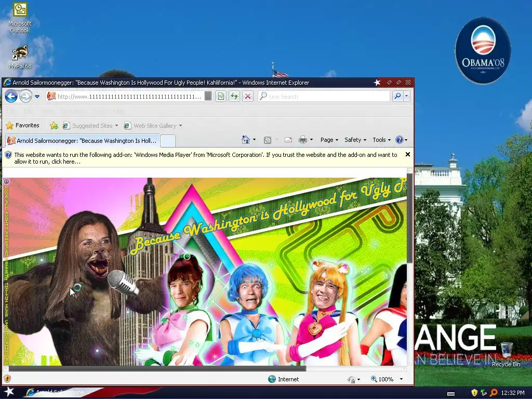This screenshot has width=532, height=399.
Task: Click the blue Search magnifier button
Action: pyautogui.click(x=397, y=96)
